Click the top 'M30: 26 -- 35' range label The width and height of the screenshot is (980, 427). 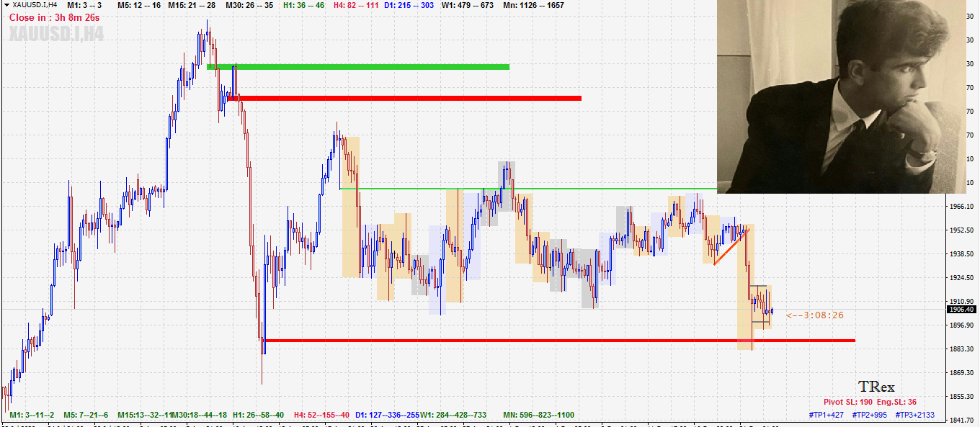(x=249, y=5)
